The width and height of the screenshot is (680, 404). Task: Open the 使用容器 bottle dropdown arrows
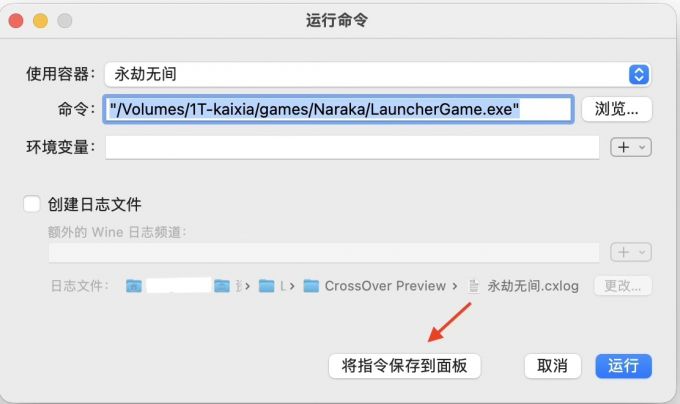(639, 75)
